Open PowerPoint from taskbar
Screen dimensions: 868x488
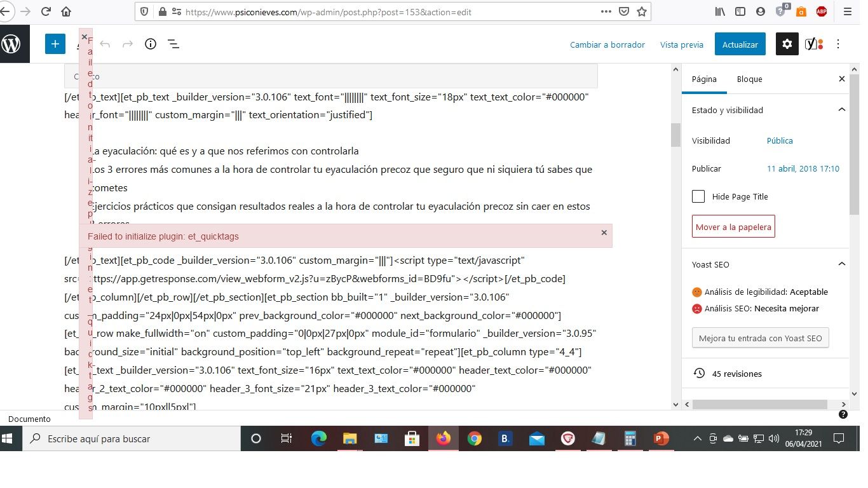(x=661, y=438)
